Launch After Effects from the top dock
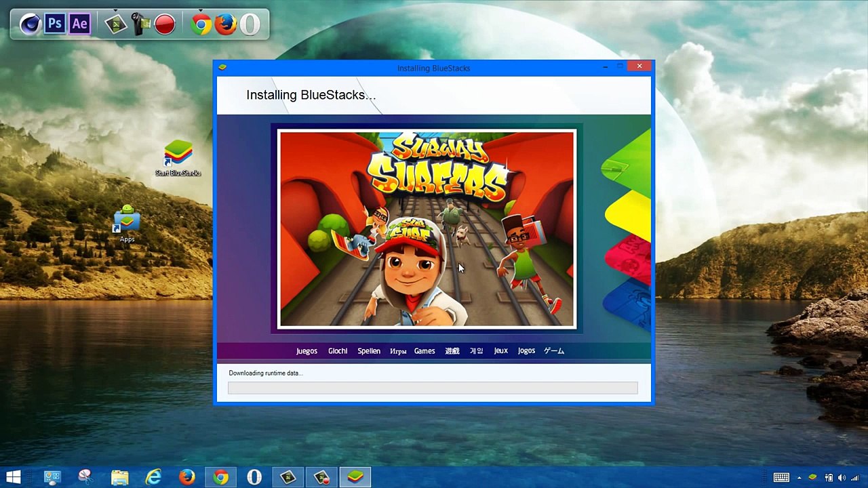Screen dimensions: 868x488 pyautogui.click(x=79, y=24)
